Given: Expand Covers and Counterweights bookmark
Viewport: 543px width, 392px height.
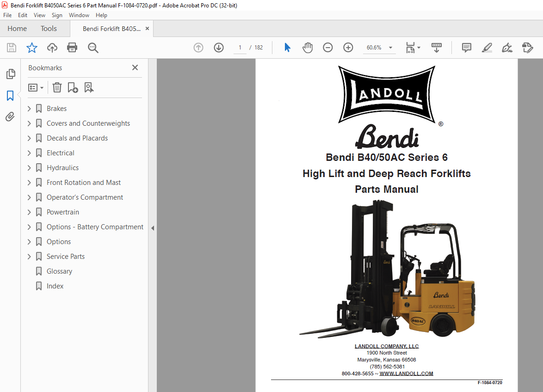Looking at the screenshot, I should coord(29,123).
